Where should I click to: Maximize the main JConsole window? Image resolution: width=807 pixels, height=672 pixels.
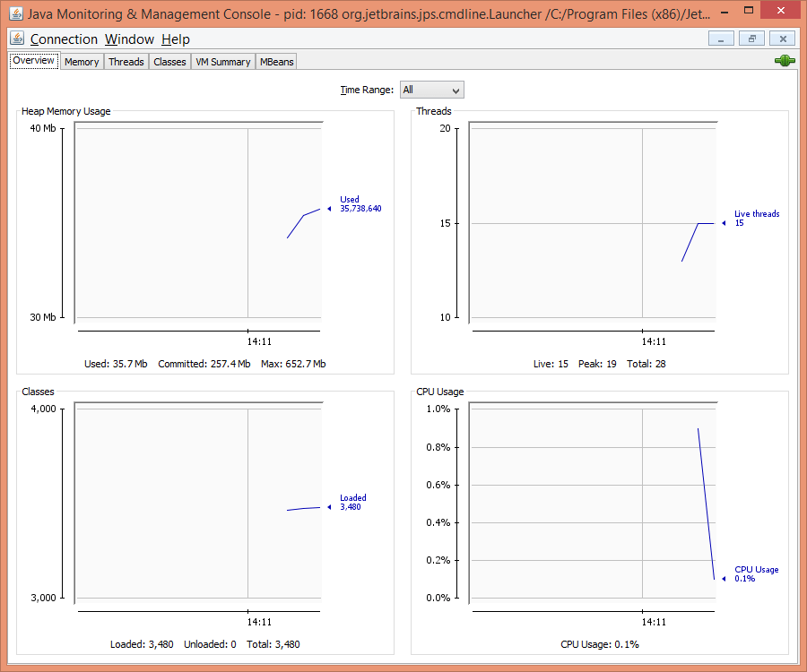pos(749,10)
